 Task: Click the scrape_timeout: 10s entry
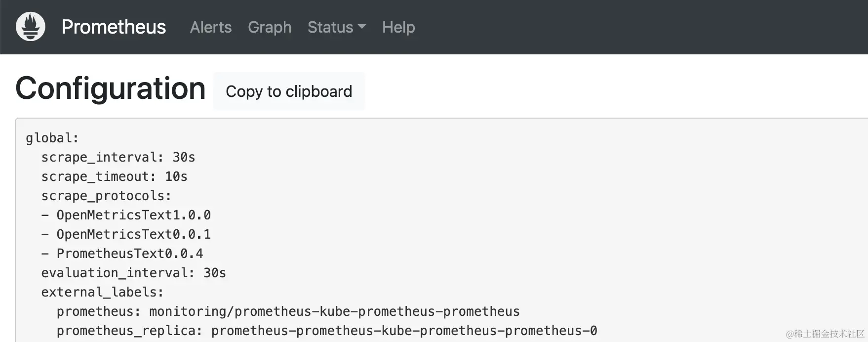[x=114, y=176]
